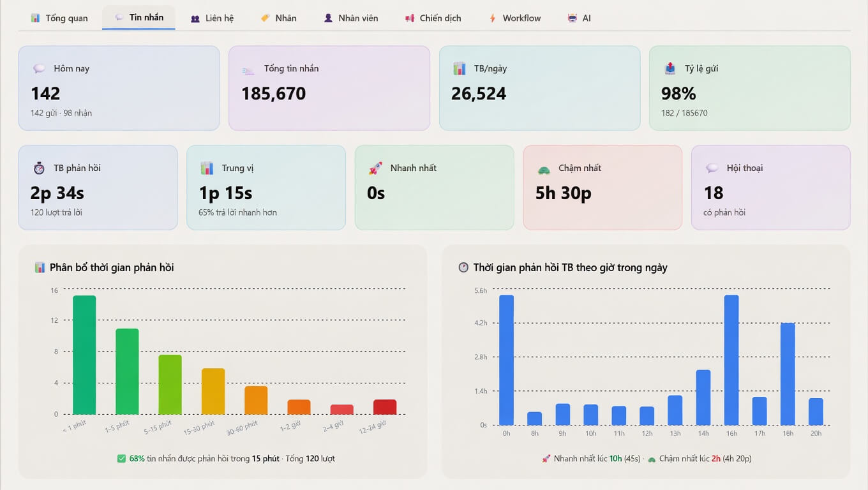Click the chat icon in Hôm nay card
Screen dimensions: 868x490
tap(39, 69)
